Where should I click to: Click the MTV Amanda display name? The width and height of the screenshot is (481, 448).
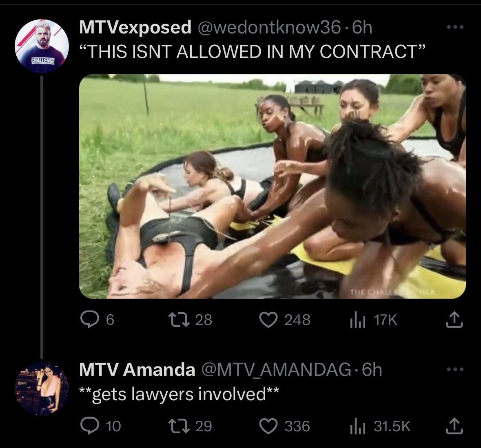click(x=137, y=369)
